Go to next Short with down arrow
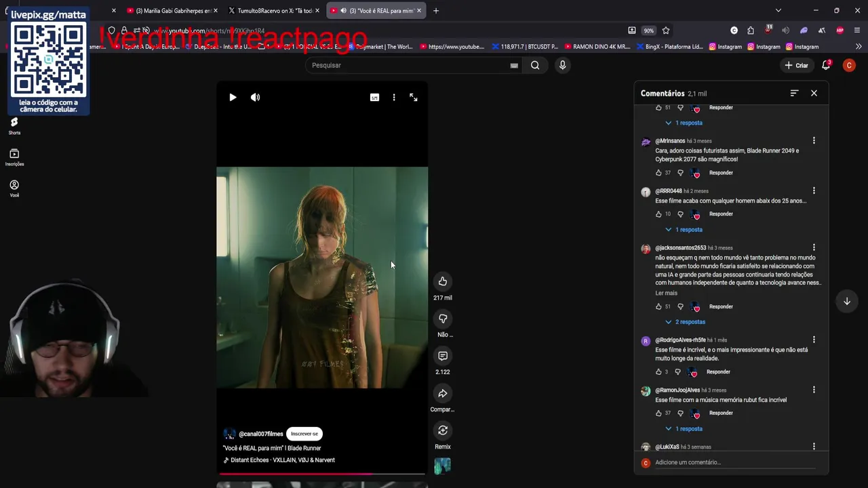The height and width of the screenshot is (488, 868). (847, 302)
